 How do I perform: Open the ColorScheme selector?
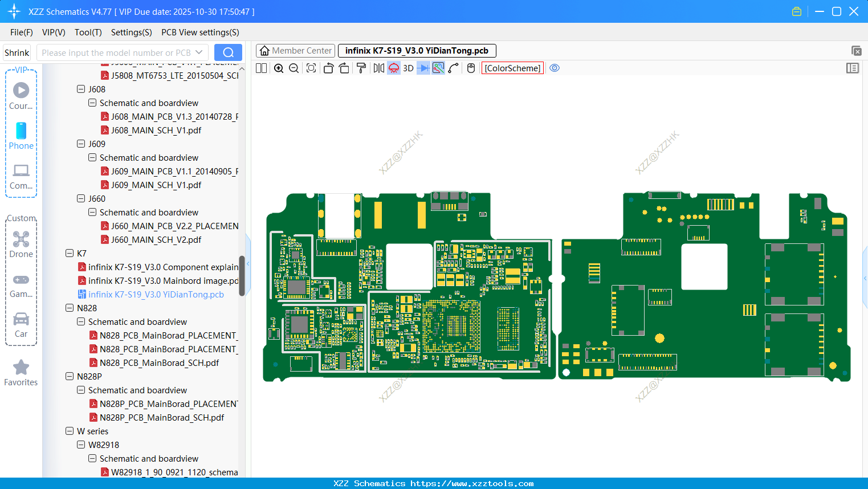(512, 68)
